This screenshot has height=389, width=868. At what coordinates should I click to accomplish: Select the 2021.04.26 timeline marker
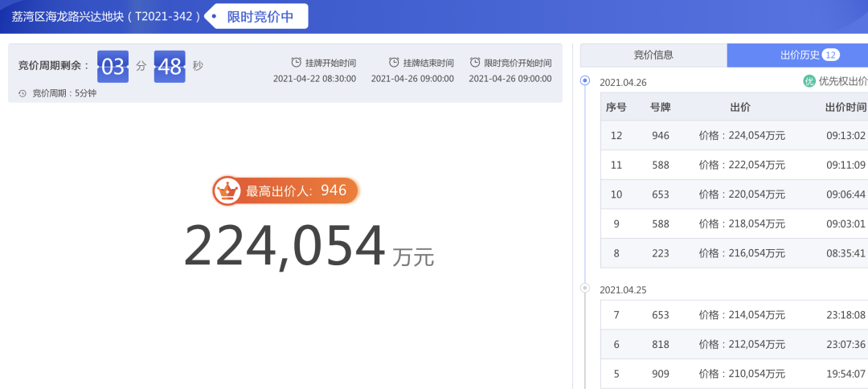pos(584,81)
